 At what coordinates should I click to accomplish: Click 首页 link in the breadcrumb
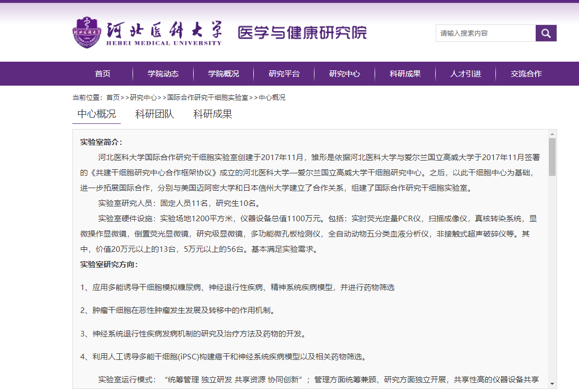point(113,97)
